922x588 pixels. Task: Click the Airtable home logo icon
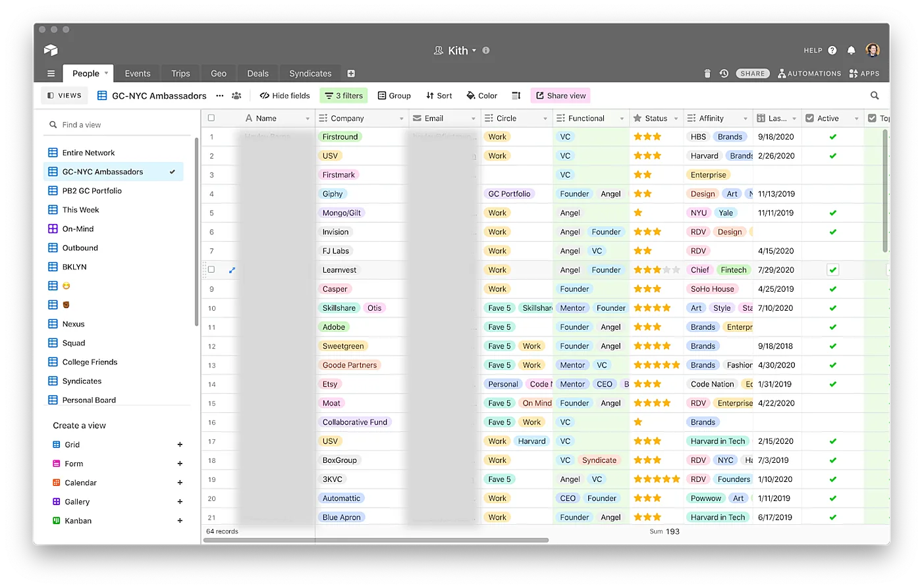[51, 50]
